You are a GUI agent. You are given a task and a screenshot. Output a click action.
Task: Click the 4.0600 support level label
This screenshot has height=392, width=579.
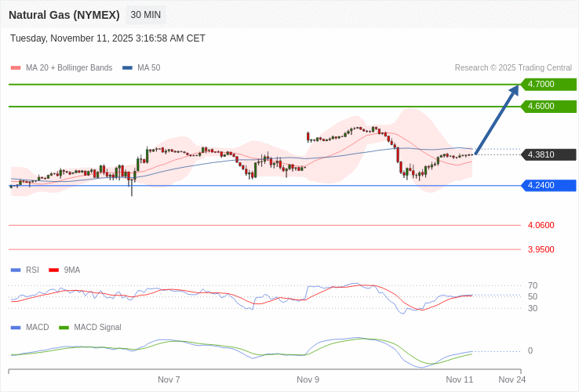point(541,225)
